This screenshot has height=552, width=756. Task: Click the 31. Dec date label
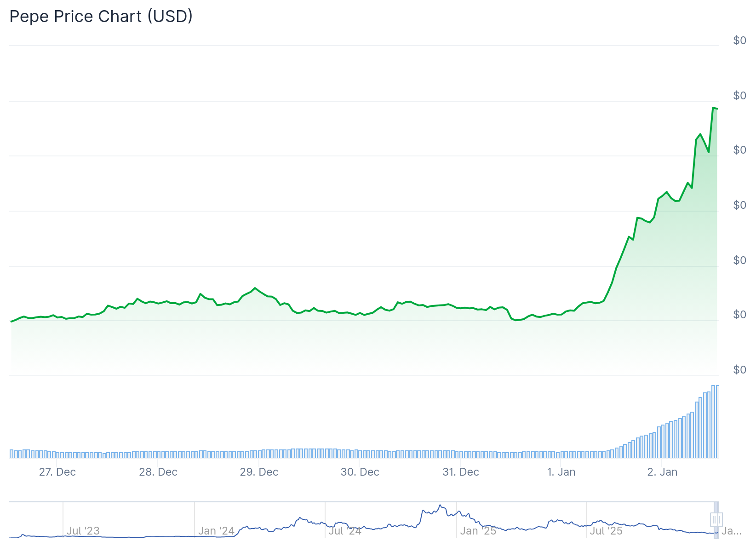(x=461, y=472)
